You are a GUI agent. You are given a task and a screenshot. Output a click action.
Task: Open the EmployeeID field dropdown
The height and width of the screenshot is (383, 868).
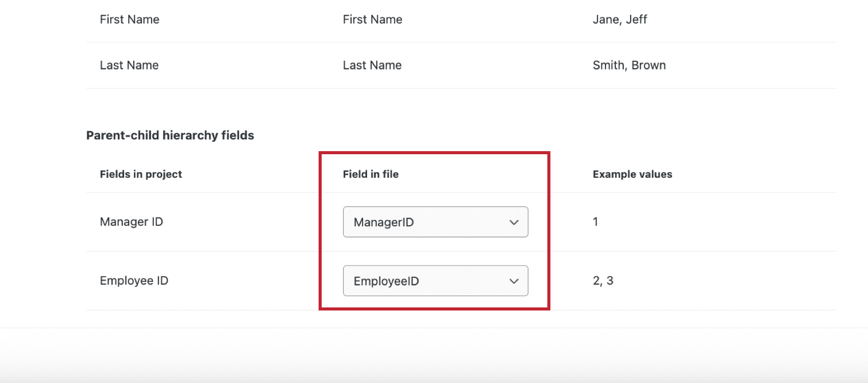tap(435, 280)
